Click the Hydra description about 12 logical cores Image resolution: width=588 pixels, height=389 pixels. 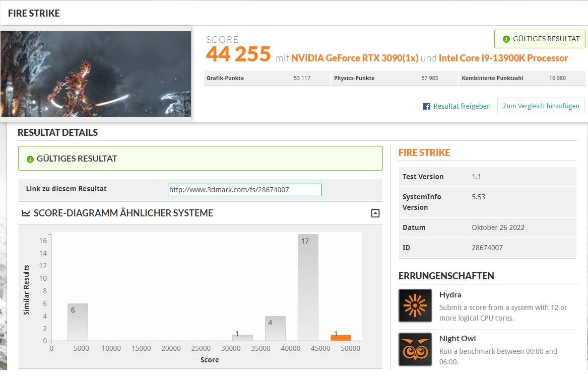pos(503,313)
